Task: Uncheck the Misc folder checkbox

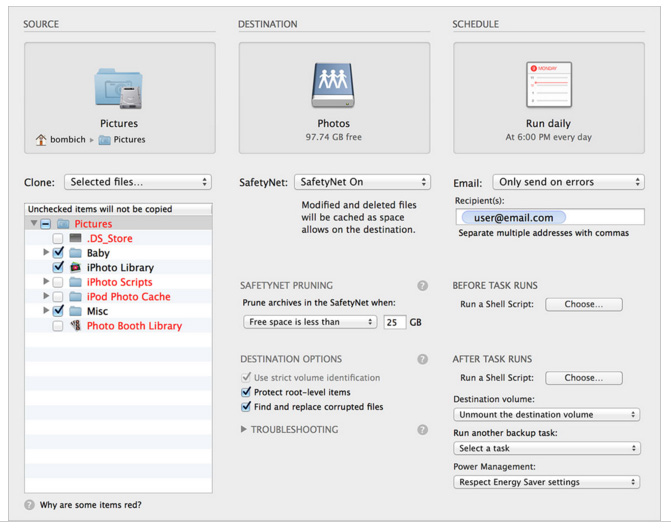Action: click(58, 311)
